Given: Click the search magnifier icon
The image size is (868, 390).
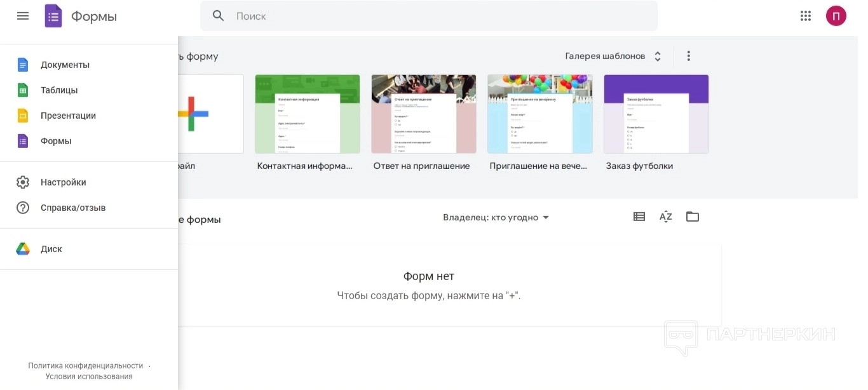Looking at the screenshot, I should coord(219,16).
